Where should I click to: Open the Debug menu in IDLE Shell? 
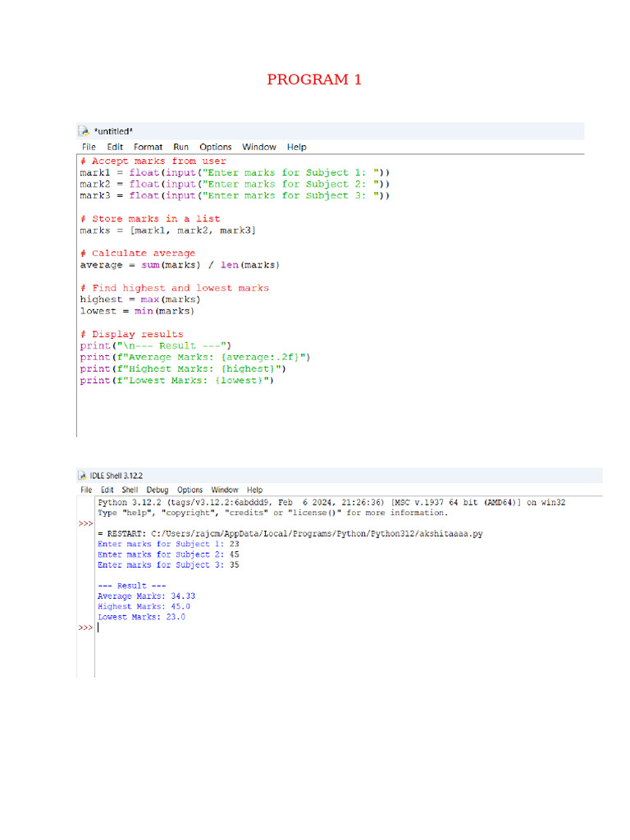point(157,490)
